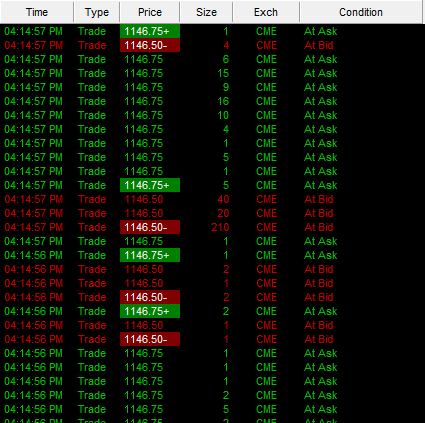The image size is (425, 423).
Task: Click the 1146.75 price in the size 15 row
Action: (144, 73)
